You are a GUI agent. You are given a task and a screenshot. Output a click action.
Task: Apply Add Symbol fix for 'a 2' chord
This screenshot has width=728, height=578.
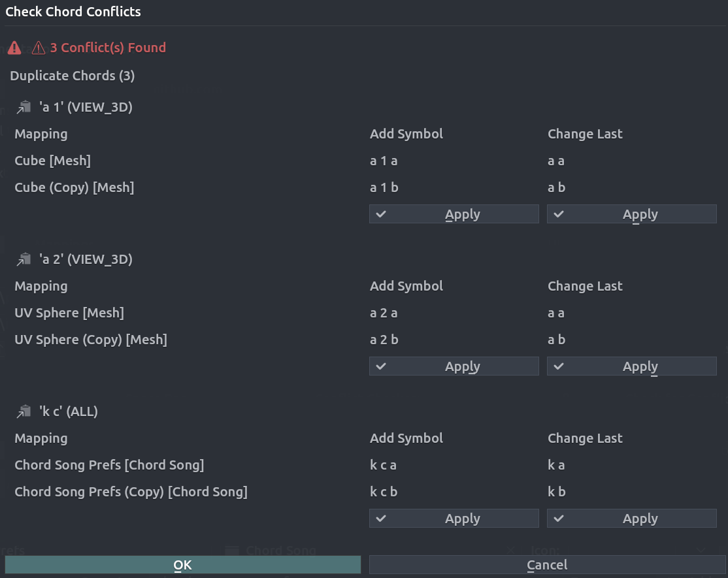point(454,366)
